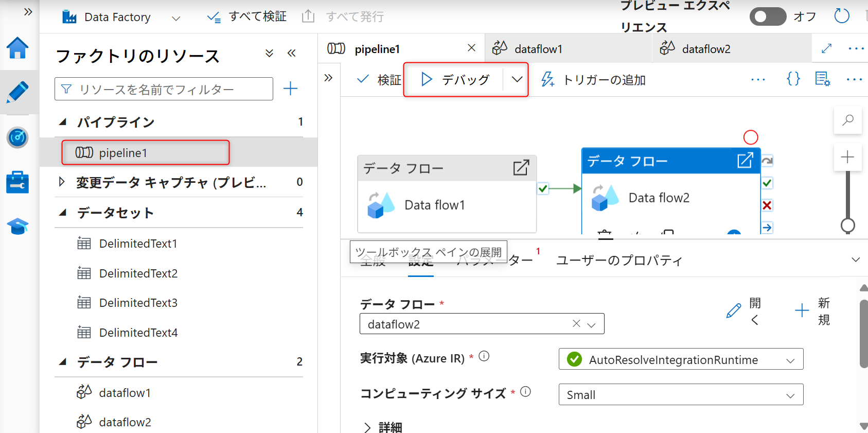
Task: Open the Learning center graduation cap icon
Action: point(17,226)
